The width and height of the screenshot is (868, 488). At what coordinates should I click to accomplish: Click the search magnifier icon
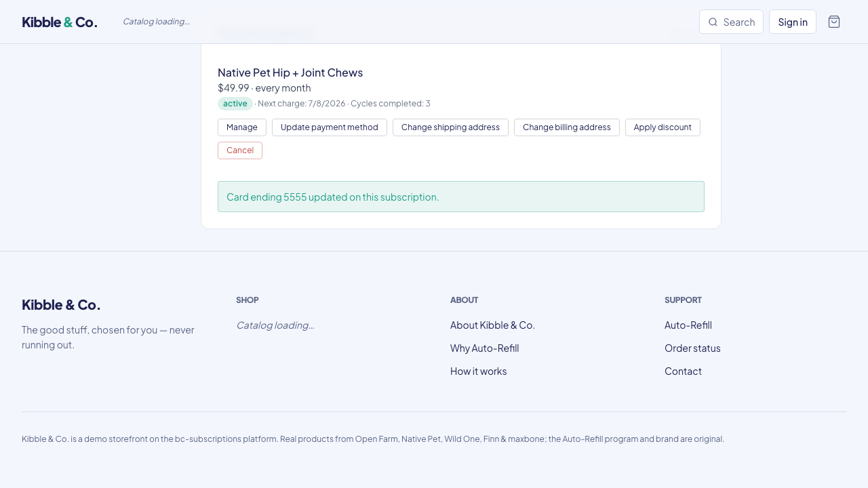click(713, 22)
